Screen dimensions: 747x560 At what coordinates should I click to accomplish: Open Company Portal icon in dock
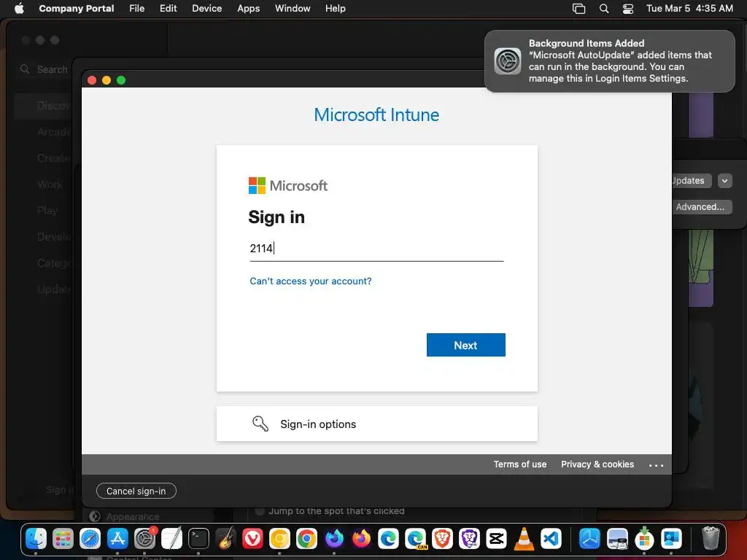pos(671,539)
